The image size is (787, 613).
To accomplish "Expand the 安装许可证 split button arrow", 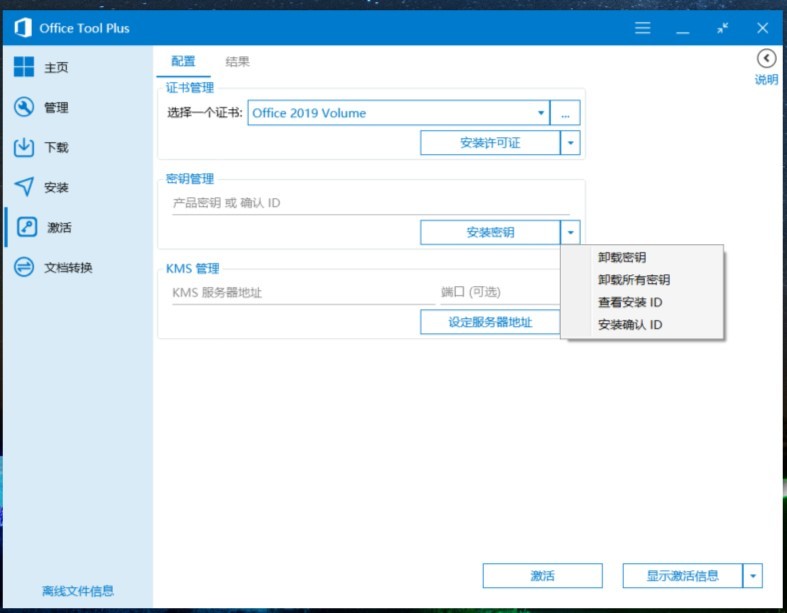I will click(x=570, y=143).
